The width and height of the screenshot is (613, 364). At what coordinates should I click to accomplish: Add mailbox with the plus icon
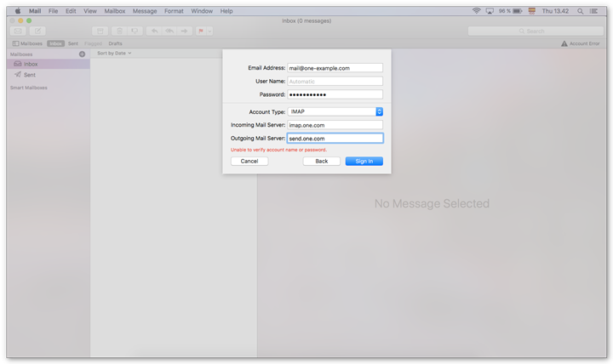(82, 54)
